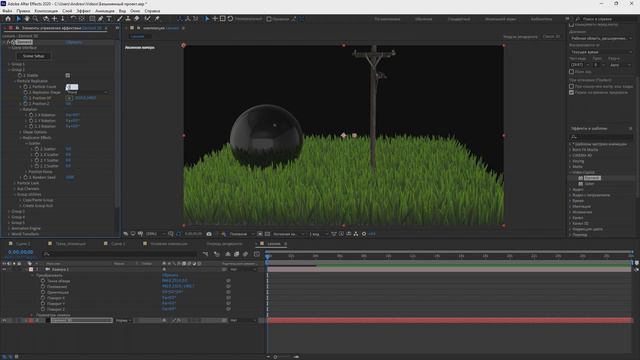The image size is (640, 360).
Task: Click the snapshot camera icon below viewer
Action: pos(209,234)
